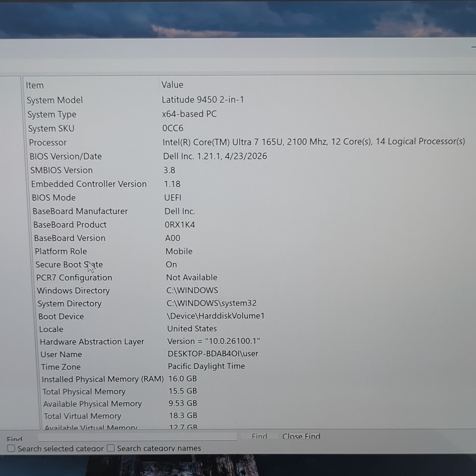Click the value "DESKTOP-BDAB4OI\user"
The image size is (476, 476).
[x=213, y=354]
